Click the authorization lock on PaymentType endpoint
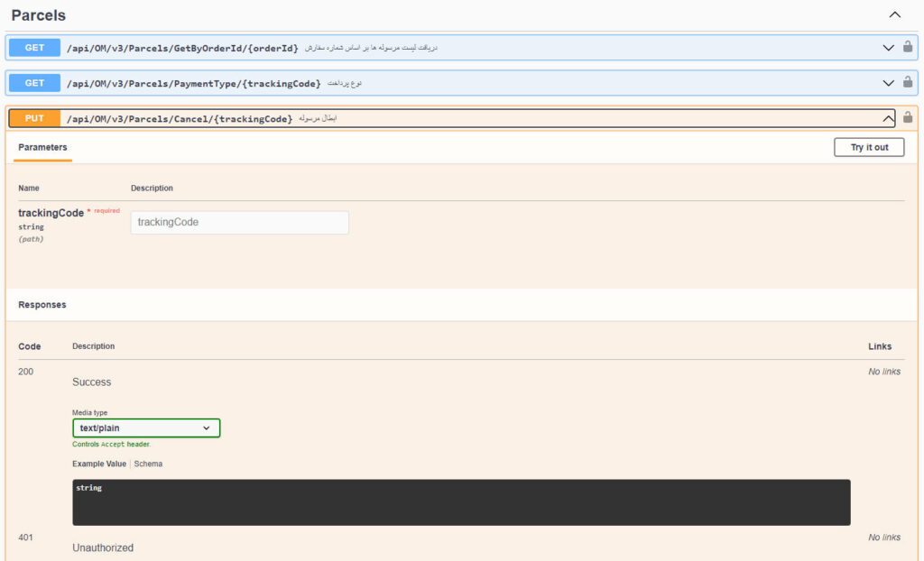This screenshot has width=924, height=561. coord(908,83)
